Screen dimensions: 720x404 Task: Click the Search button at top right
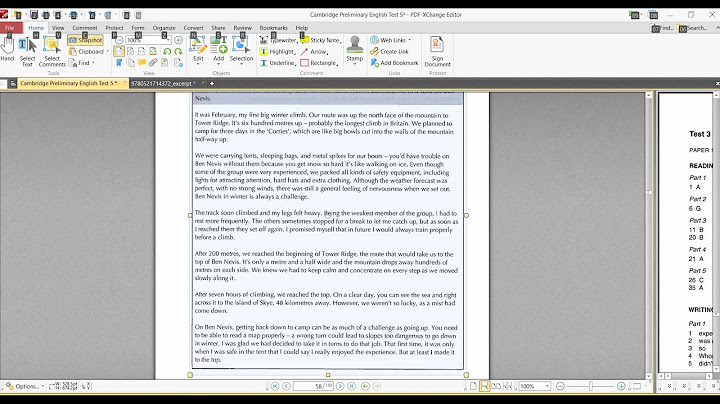pos(693,28)
